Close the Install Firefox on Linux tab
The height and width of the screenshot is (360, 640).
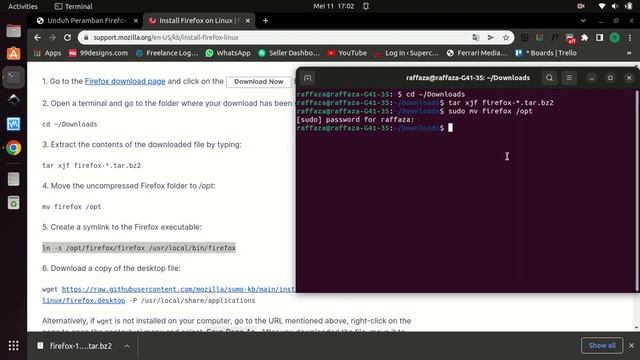[248, 20]
